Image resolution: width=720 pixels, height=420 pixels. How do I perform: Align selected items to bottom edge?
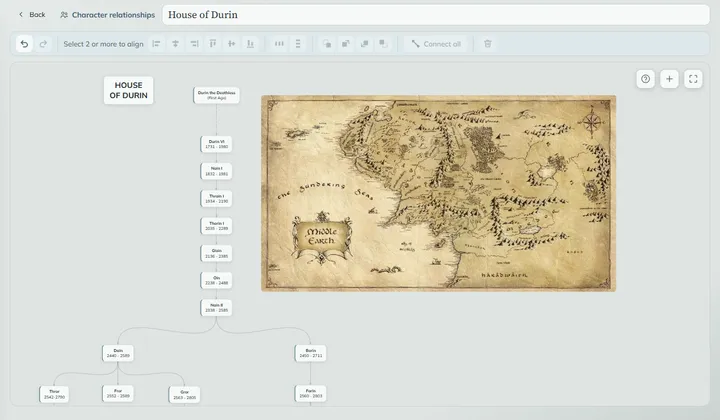tap(250, 44)
